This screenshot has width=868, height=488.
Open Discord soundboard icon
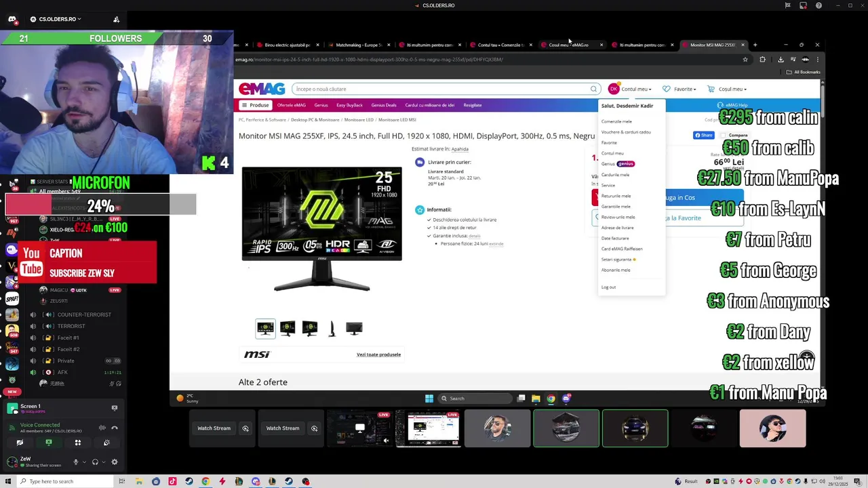[106, 443]
